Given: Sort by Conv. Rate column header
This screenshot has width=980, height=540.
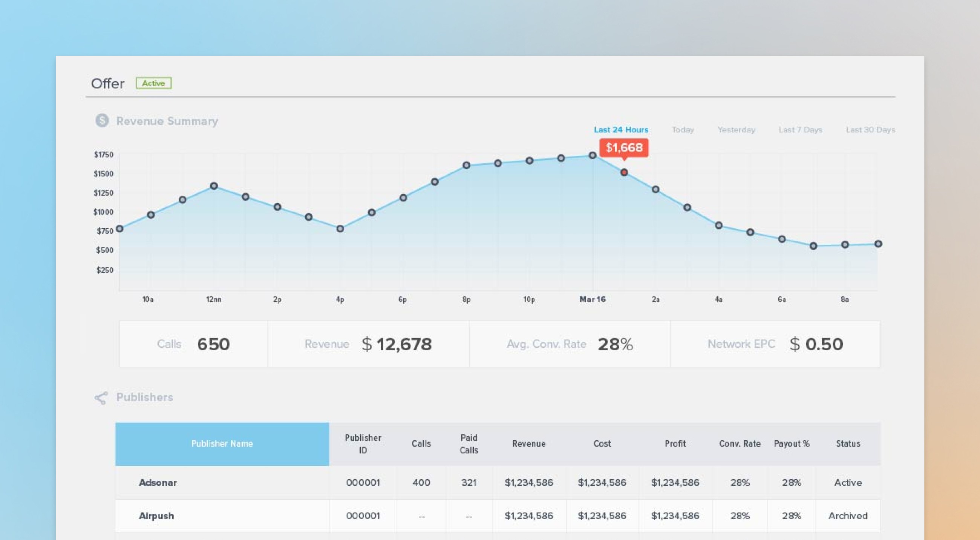Looking at the screenshot, I should click(x=740, y=444).
